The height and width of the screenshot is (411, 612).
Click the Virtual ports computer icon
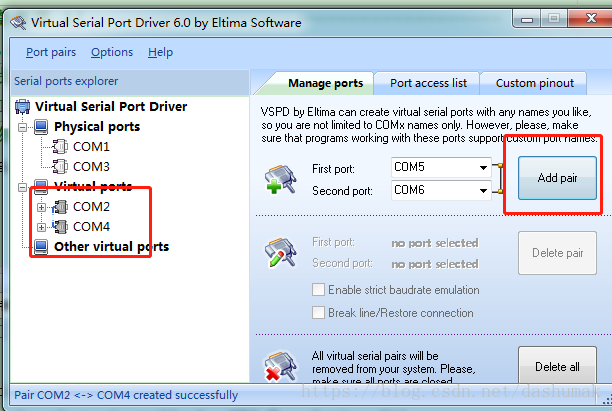click(x=41, y=187)
